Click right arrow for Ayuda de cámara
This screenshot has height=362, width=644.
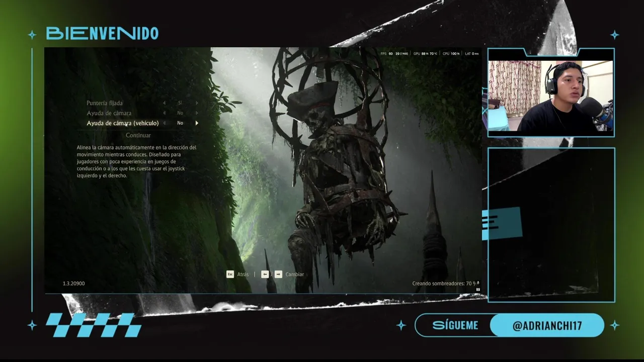[197, 113]
